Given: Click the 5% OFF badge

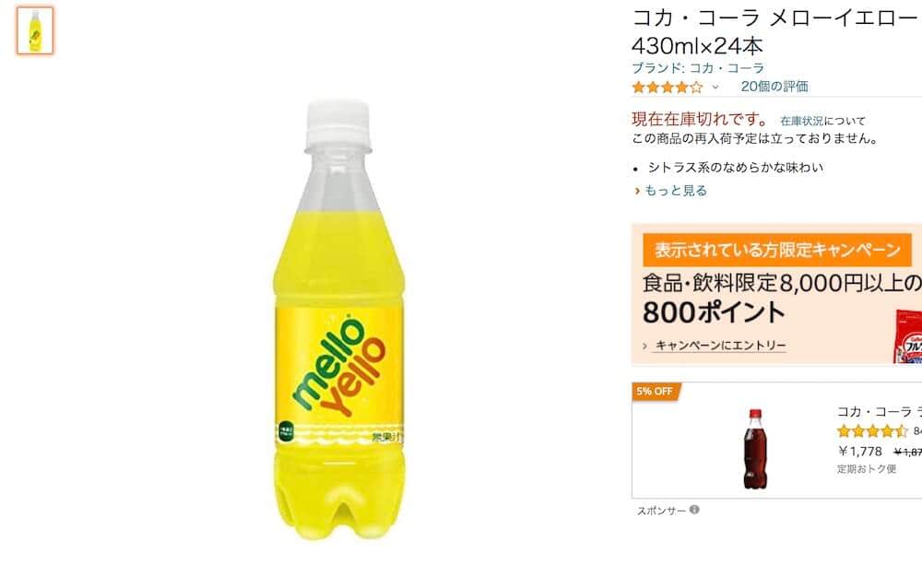Looking at the screenshot, I should point(655,392).
